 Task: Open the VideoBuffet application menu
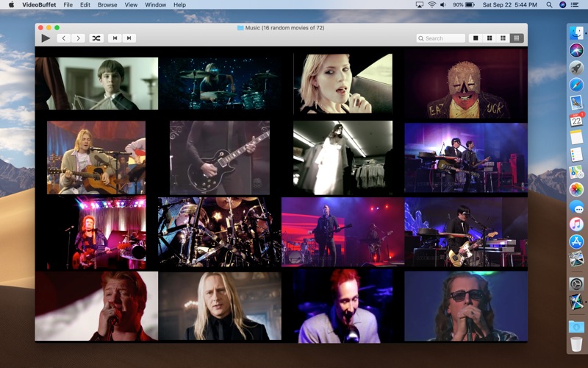coord(39,5)
